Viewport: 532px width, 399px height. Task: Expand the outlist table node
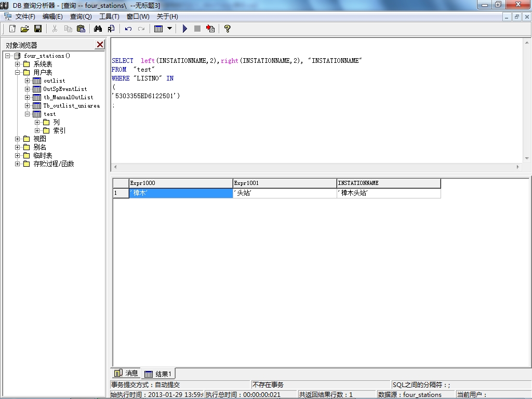(28, 81)
